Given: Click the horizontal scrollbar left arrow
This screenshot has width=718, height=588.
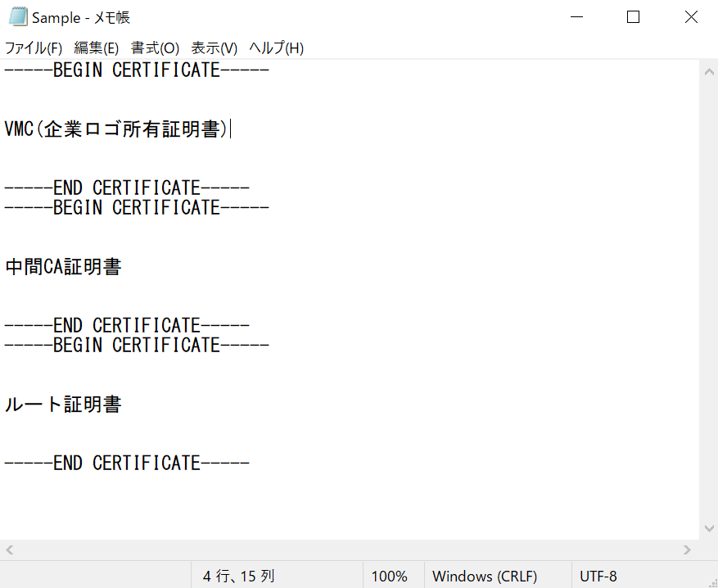Looking at the screenshot, I should [10, 550].
